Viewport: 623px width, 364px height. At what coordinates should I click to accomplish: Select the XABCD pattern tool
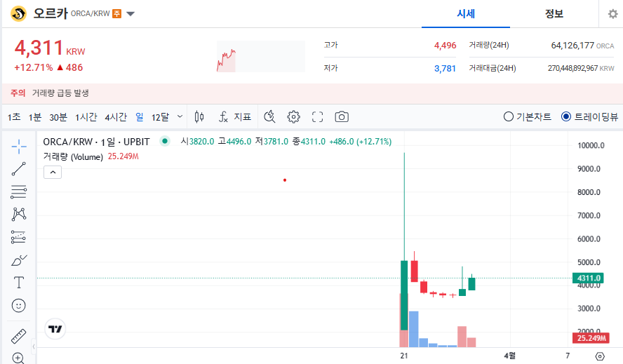click(x=19, y=214)
